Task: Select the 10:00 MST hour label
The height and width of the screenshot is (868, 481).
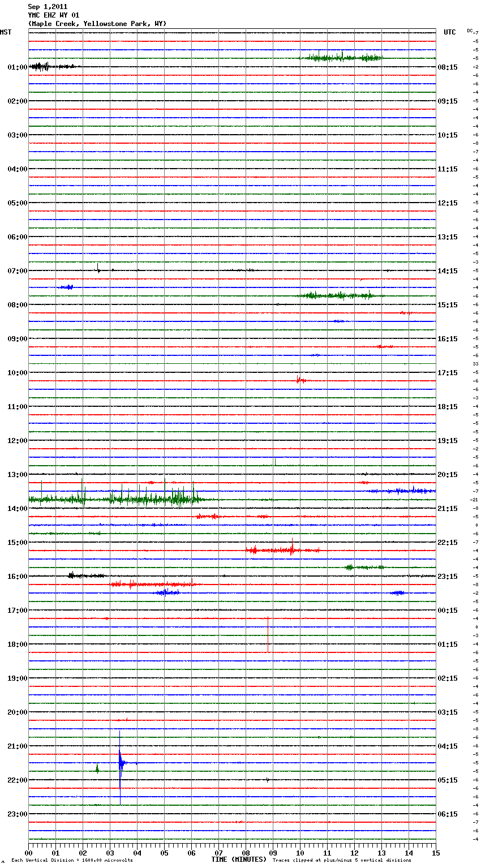Action: coord(18,373)
